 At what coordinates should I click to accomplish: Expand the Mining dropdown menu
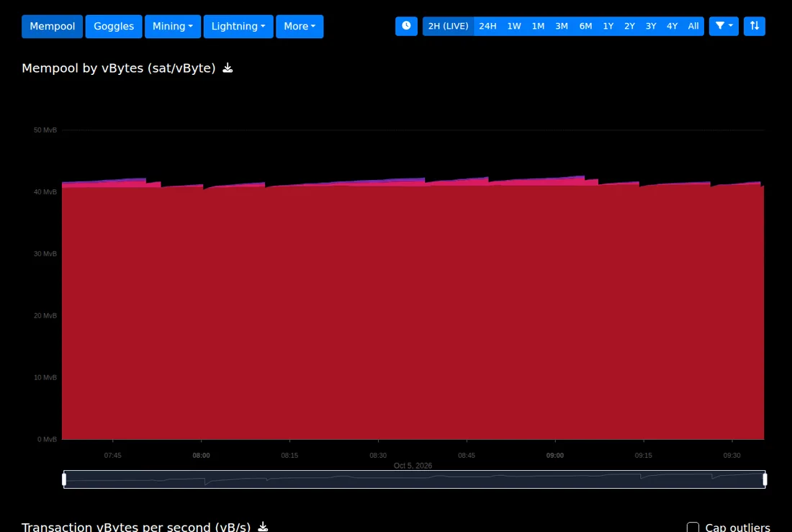(173, 26)
